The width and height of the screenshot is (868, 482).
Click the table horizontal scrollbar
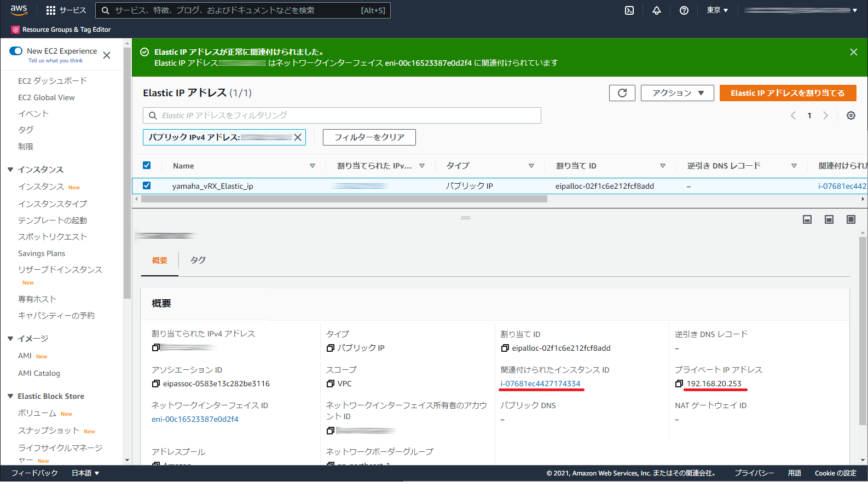pos(344,199)
